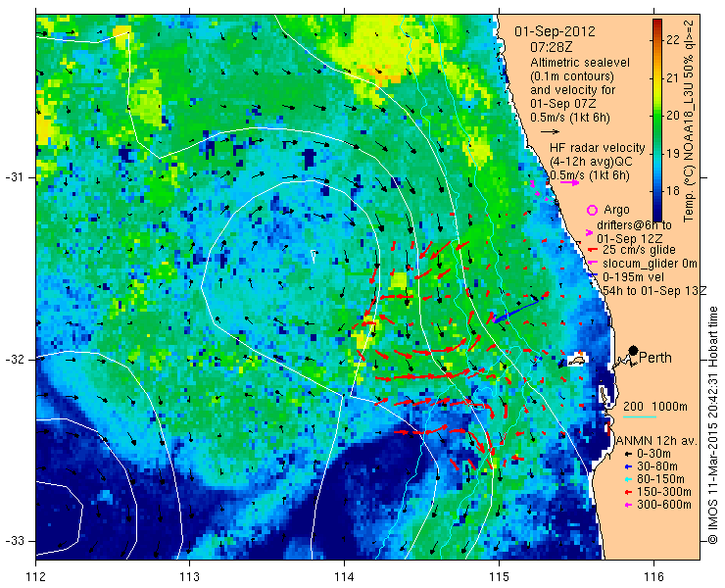Click the 01-Sep-2012 date text
This screenshot has width=725, height=588.
point(555,32)
